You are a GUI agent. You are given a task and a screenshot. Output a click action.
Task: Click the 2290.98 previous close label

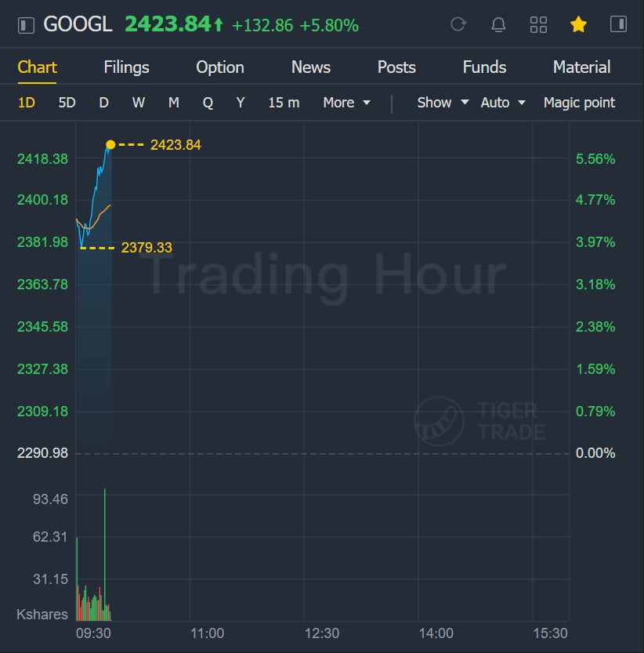pos(42,453)
